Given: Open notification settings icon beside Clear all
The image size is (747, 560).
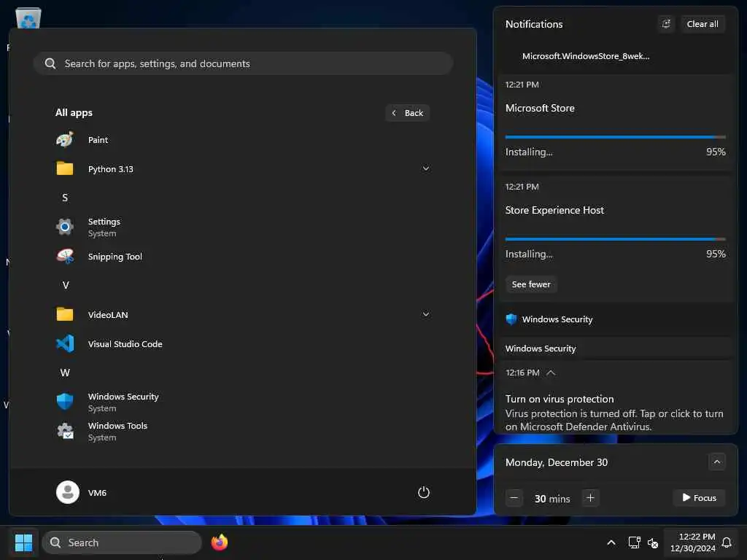Looking at the screenshot, I should pyautogui.click(x=666, y=24).
